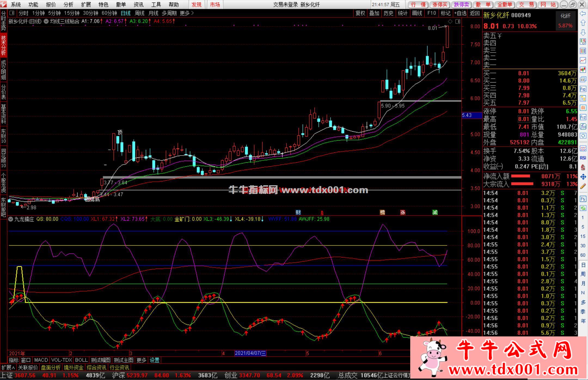Screen dimensions: 588x380
Task: Select the 月 monthly period in the sidebar
Action: [x=583, y=284]
